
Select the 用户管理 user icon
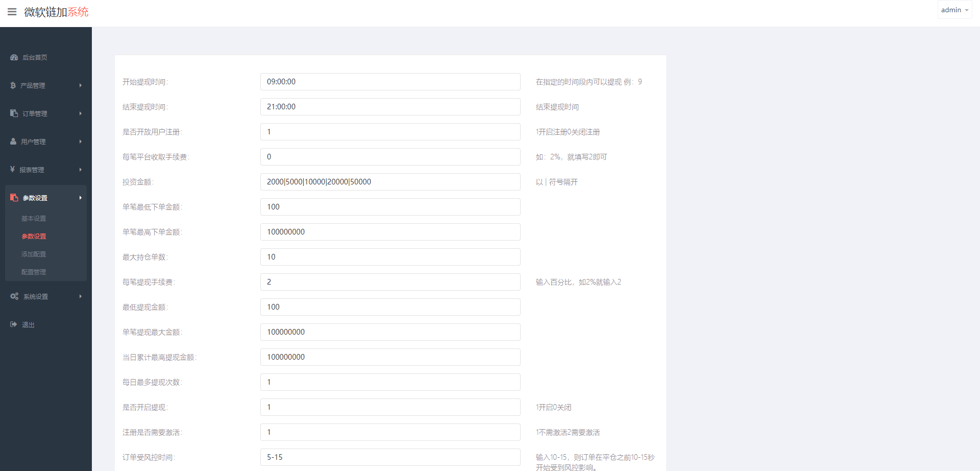pyautogui.click(x=14, y=142)
